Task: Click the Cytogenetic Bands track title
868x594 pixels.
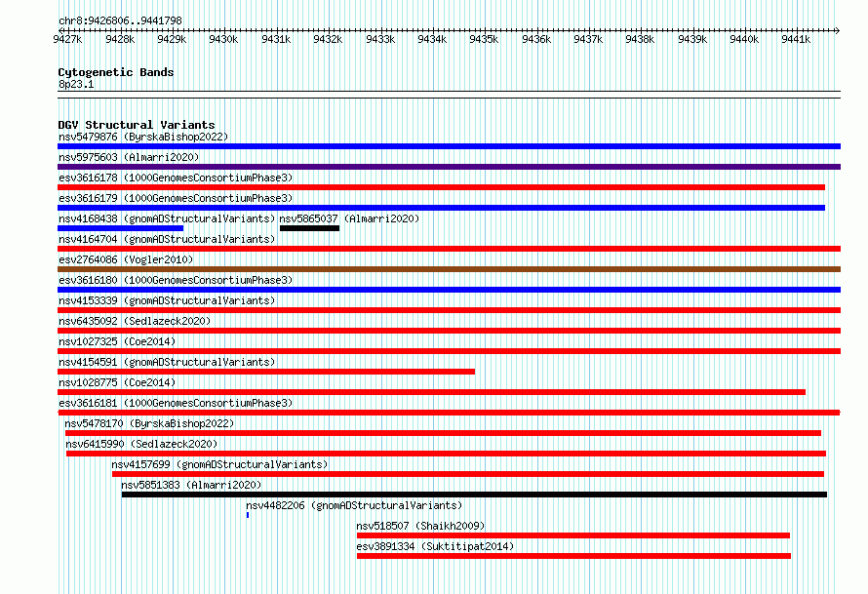Action: (x=116, y=72)
